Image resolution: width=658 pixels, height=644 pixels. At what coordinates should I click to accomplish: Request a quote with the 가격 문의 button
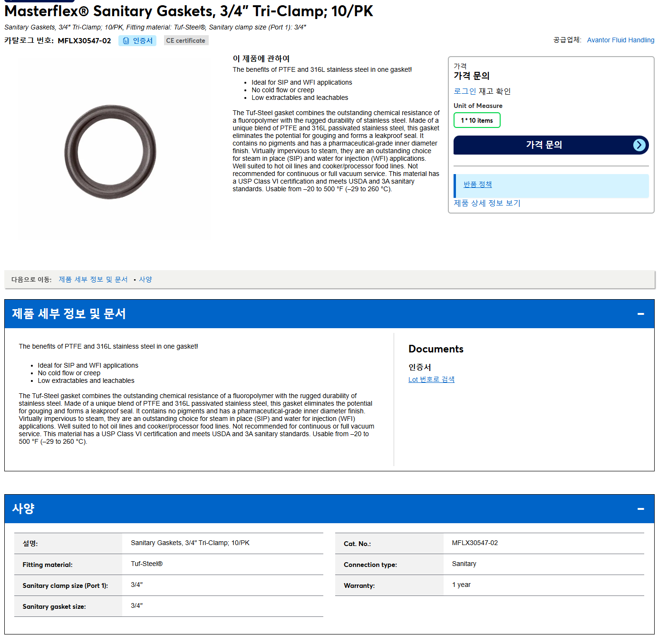551,145
